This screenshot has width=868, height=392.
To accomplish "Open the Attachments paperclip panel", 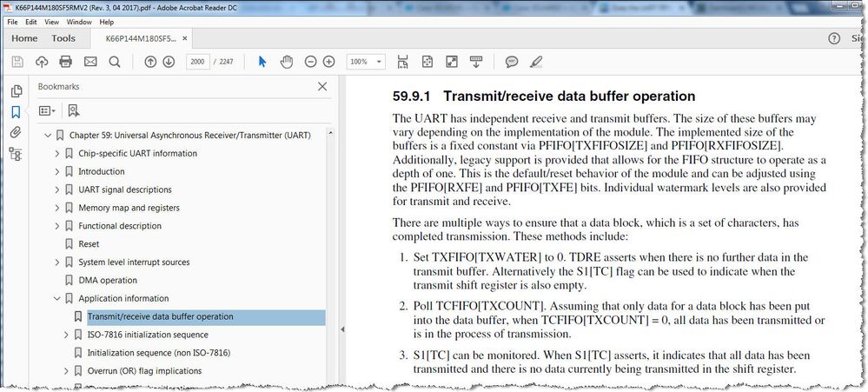I will point(16,132).
